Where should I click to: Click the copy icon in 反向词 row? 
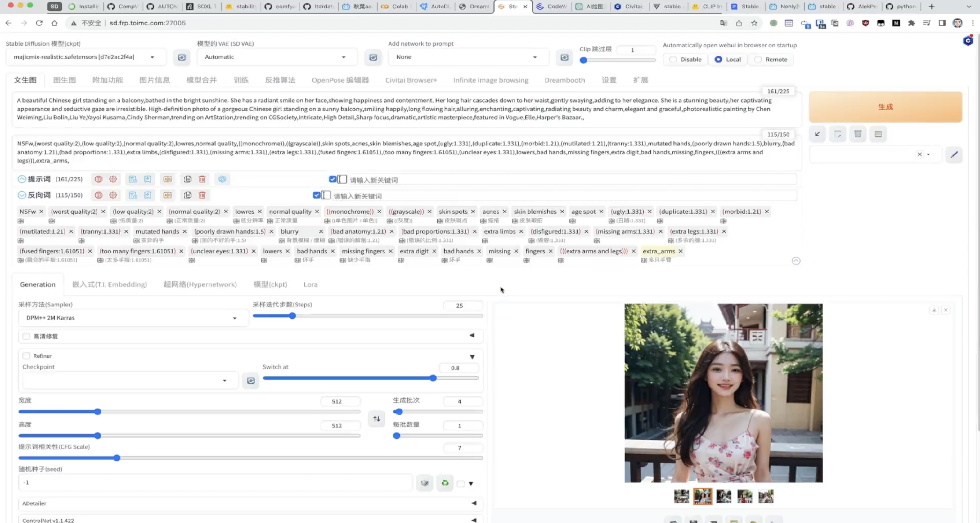pyautogui.click(x=187, y=195)
